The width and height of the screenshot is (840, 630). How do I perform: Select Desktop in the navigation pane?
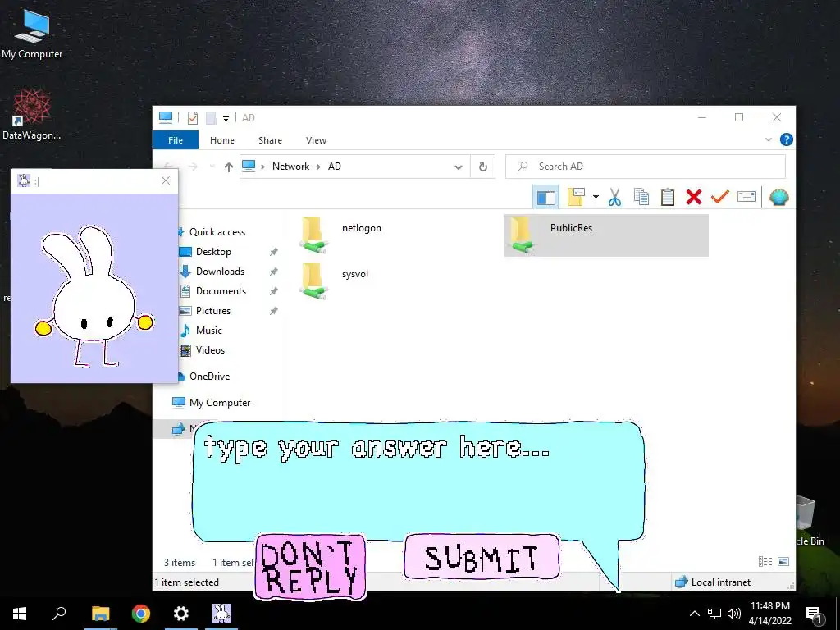coord(213,252)
